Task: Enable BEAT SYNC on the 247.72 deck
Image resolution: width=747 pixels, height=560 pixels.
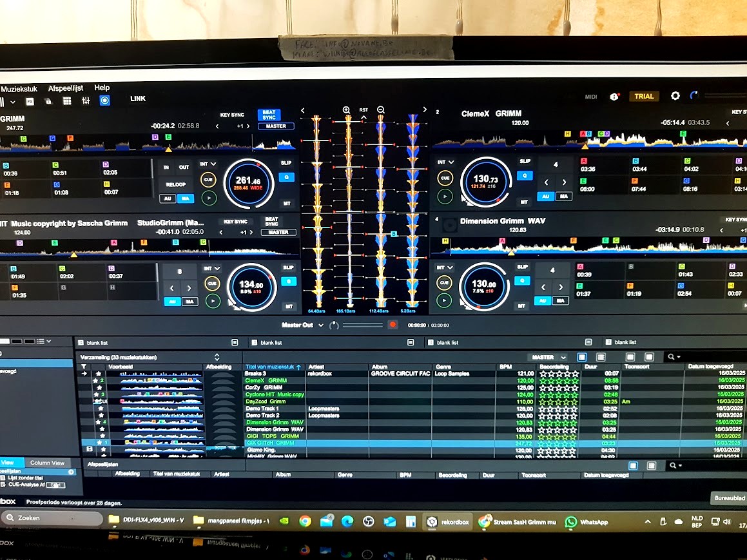Action: point(269,115)
